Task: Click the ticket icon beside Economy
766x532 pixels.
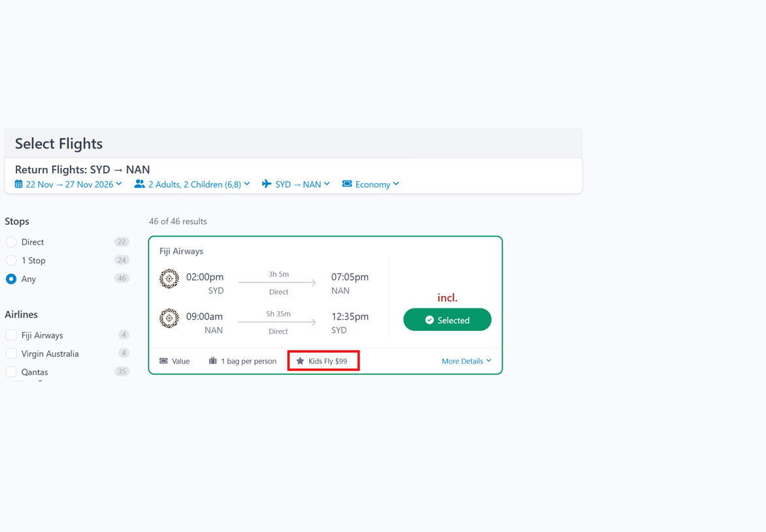Action: click(x=347, y=184)
